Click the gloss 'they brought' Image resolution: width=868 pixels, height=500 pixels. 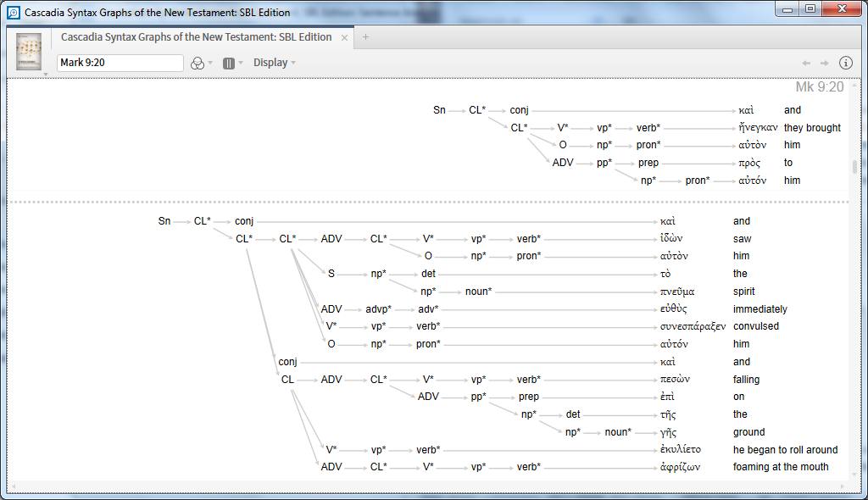812,127
